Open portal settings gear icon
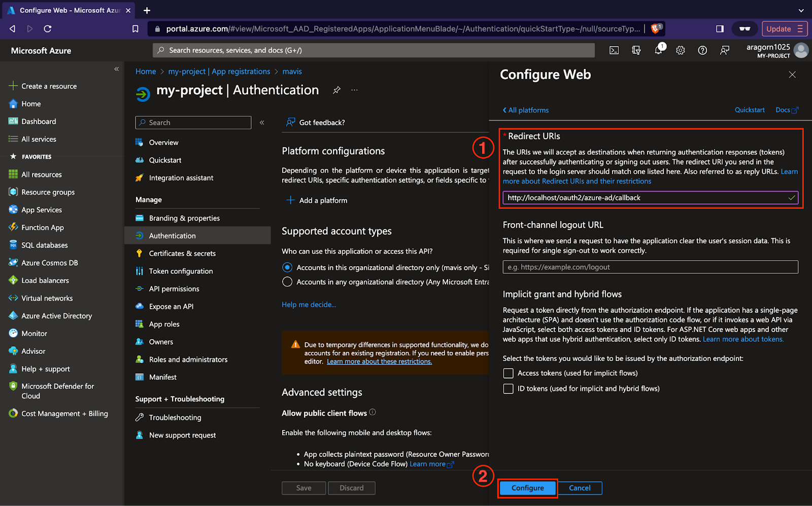 coord(681,50)
